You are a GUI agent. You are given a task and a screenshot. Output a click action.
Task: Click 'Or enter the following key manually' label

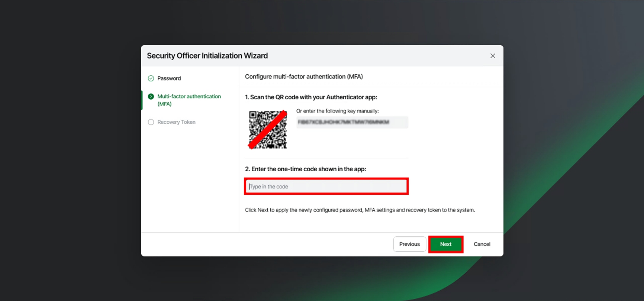pos(337,111)
